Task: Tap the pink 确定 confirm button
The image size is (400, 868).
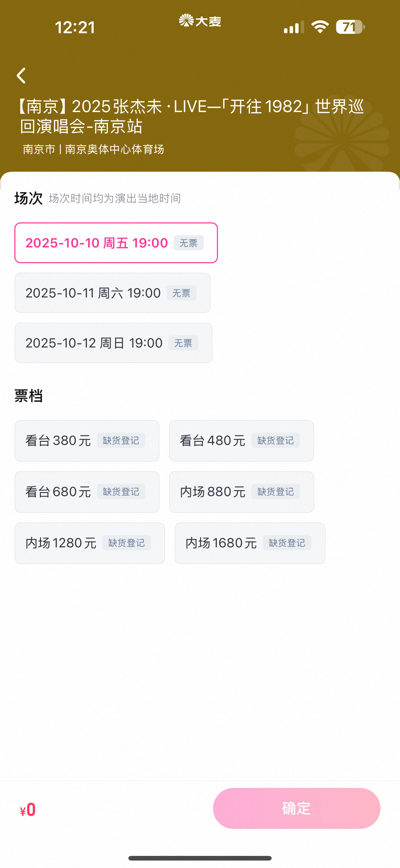Action: (x=297, y=808)
